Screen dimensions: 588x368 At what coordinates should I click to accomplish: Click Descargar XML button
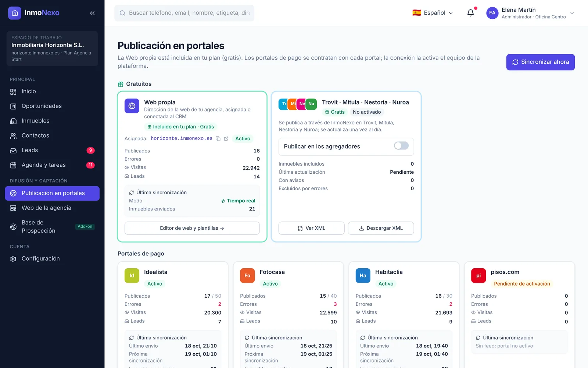(381, 228)
